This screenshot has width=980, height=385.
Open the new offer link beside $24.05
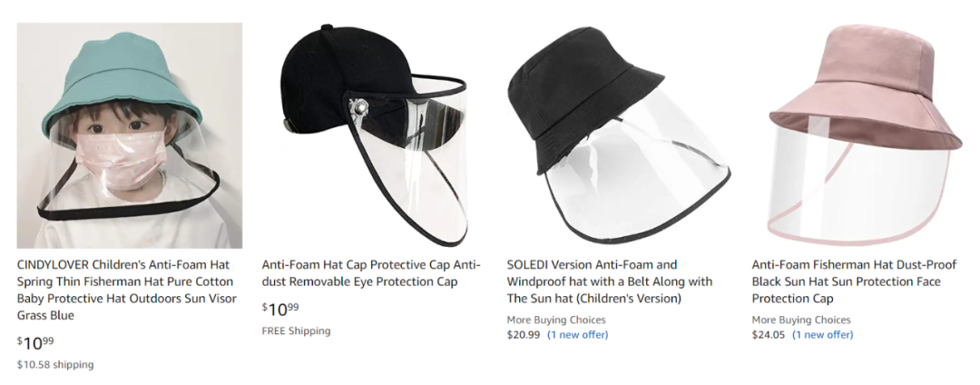point(822,335)
